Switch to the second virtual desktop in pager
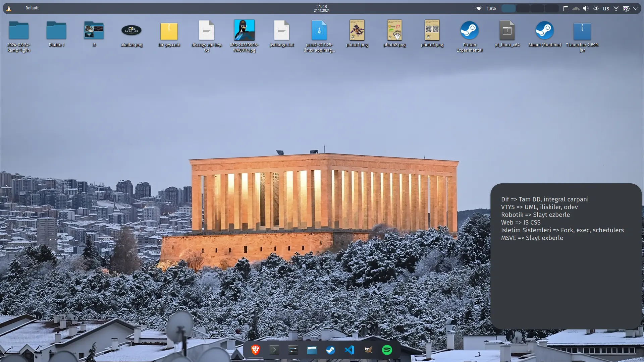The width and height of the screenshot is (644, 362). point(523,8)
